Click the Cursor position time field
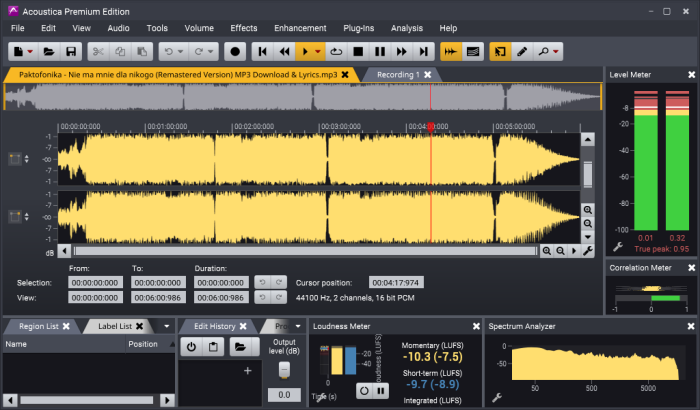The image size is (700, 410). click(396, 282)
